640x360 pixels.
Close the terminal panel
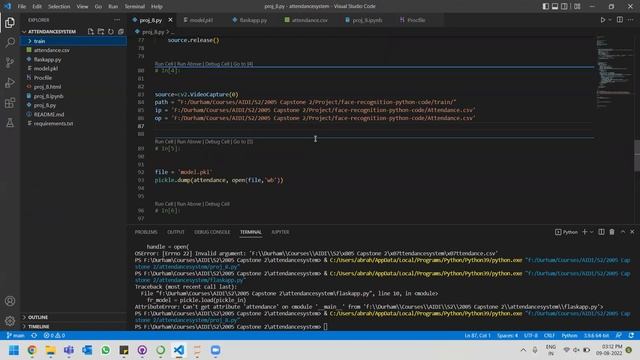[632, 232]
